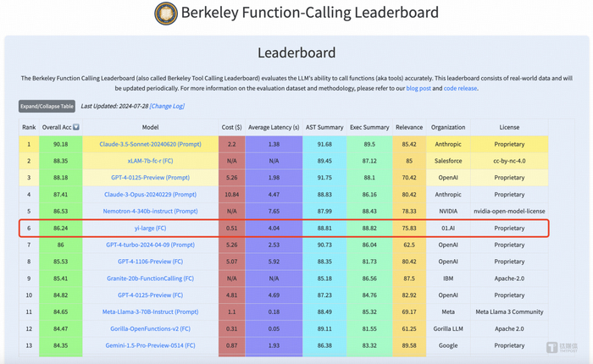This screenshot has height=364, width=593.
Task: Click the Average Latency (s) column header
Action: (274, 128)
